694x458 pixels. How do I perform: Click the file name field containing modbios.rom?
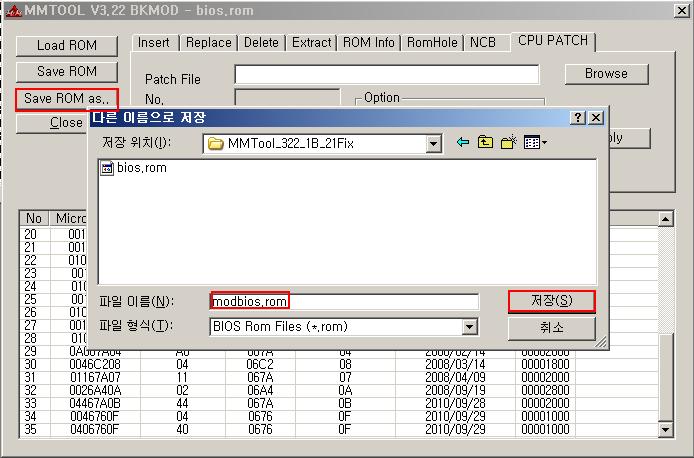click(344, 302)
